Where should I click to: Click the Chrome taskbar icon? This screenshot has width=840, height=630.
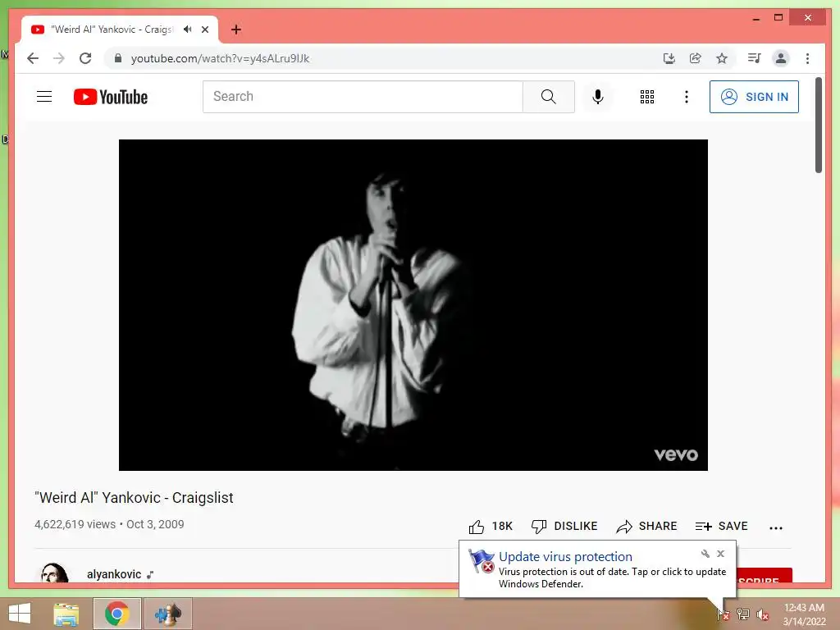tap(116, 614)
